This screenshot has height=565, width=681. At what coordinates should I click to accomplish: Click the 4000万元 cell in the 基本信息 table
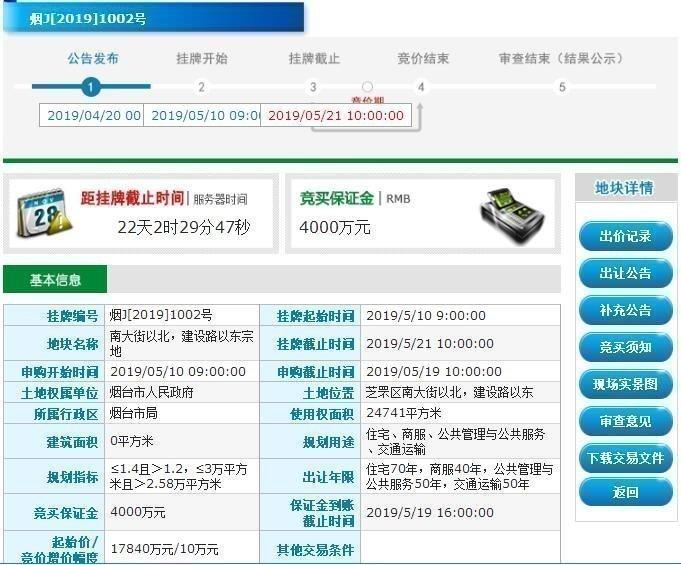[182, 512]
